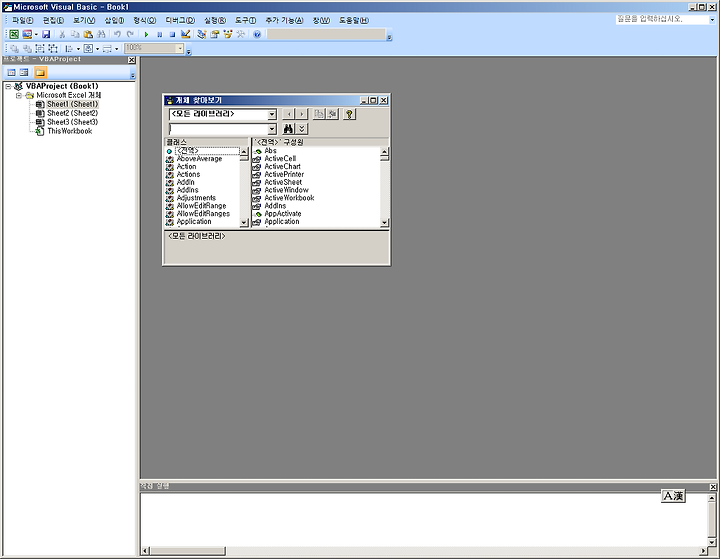Click the Redo arrow icon
Viewport: 720px width, 559px height.
coord(130,34)
